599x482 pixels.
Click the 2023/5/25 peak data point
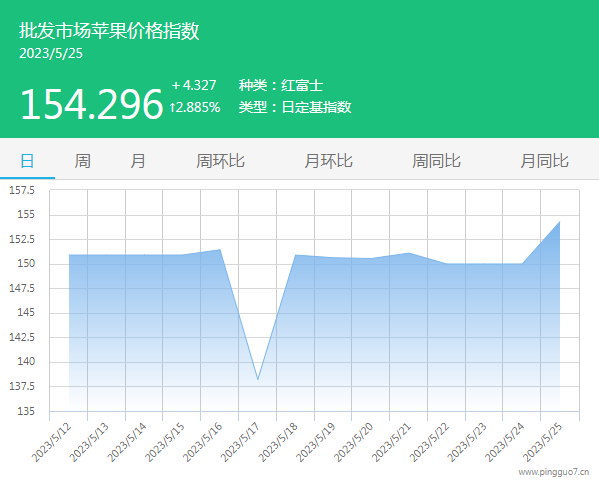560,222
